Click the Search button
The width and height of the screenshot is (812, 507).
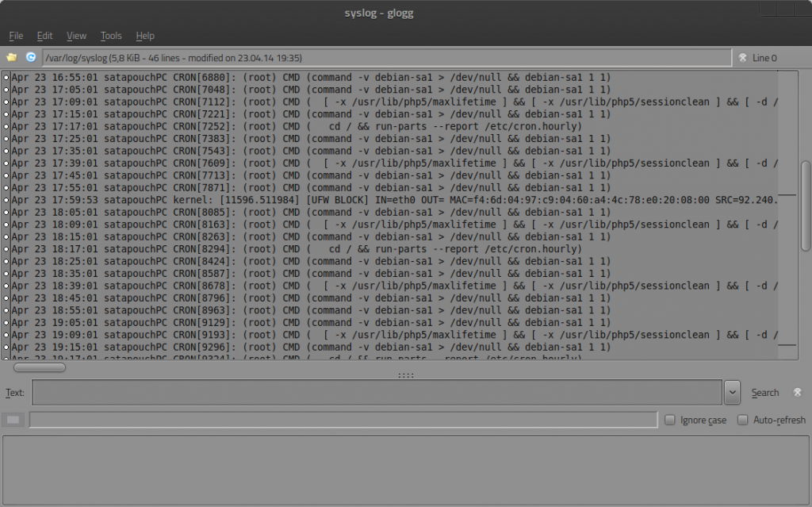point(765,393)
